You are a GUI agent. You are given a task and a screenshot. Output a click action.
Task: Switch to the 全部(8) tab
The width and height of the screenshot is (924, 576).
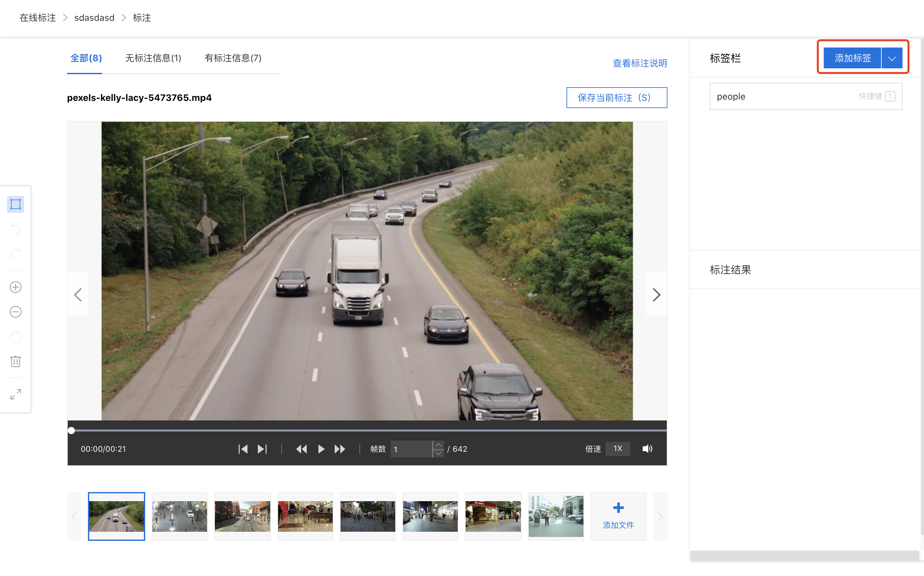(x=86, y=58)
